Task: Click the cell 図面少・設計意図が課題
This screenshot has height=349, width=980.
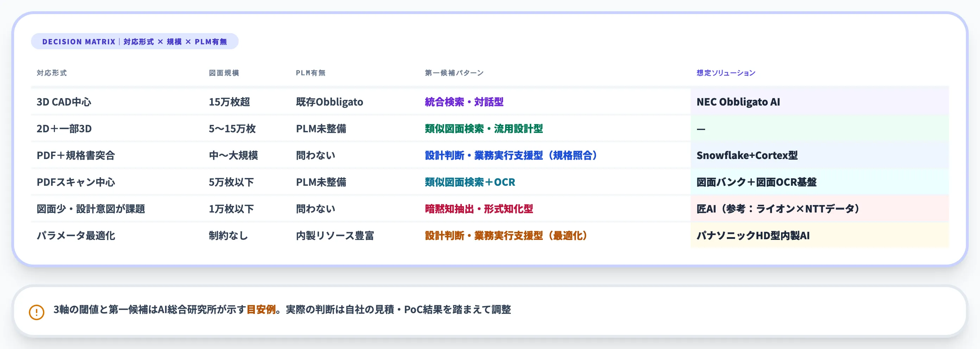Action: (90, 209)
